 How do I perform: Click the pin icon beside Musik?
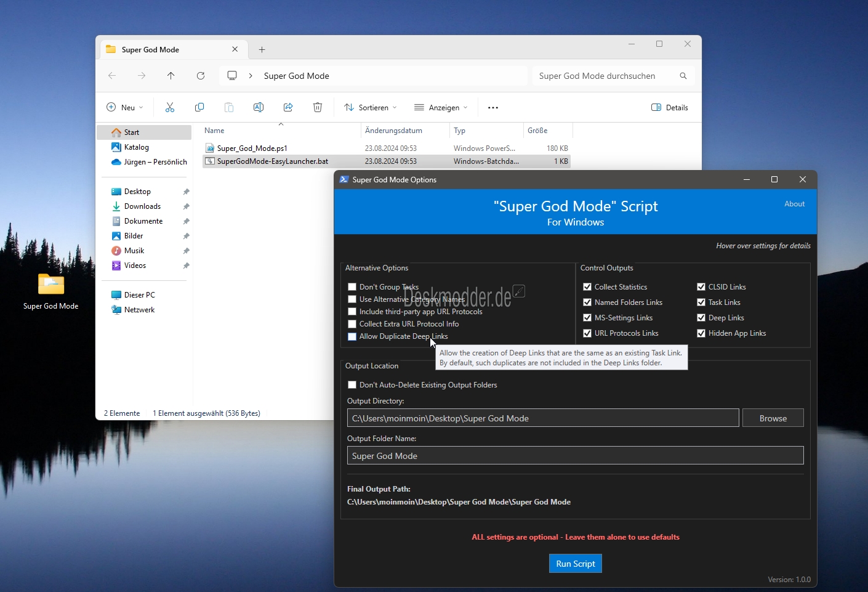click(x=186, y=251)
